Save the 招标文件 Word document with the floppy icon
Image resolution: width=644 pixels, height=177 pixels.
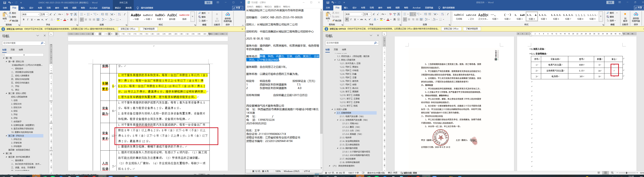(5, 3)
